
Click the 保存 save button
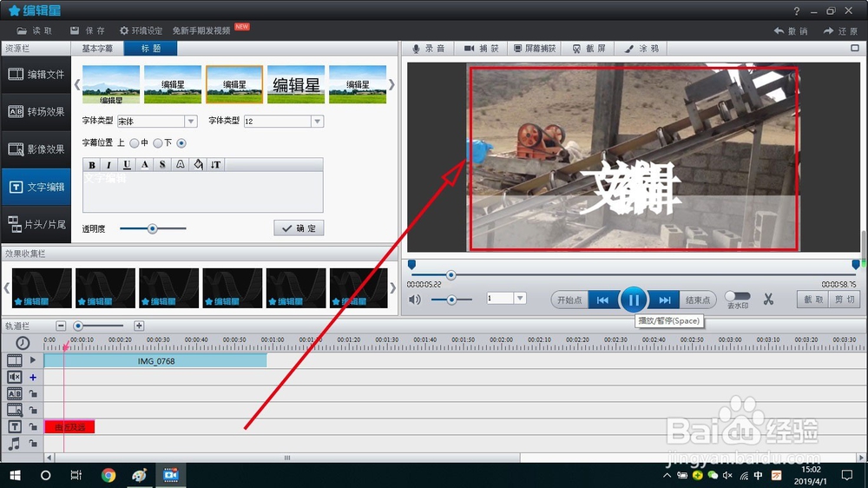tap(88, 30)
